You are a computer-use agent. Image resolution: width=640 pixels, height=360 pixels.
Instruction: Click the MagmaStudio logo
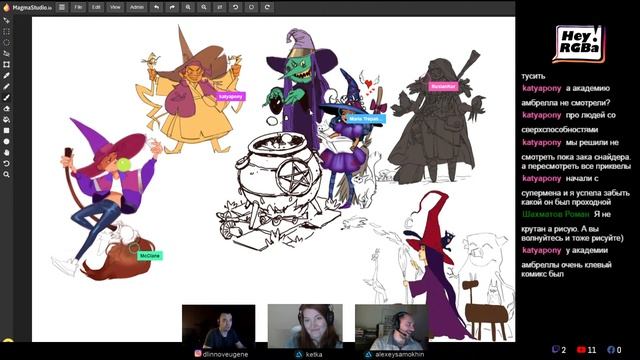[x=28, y=7]
